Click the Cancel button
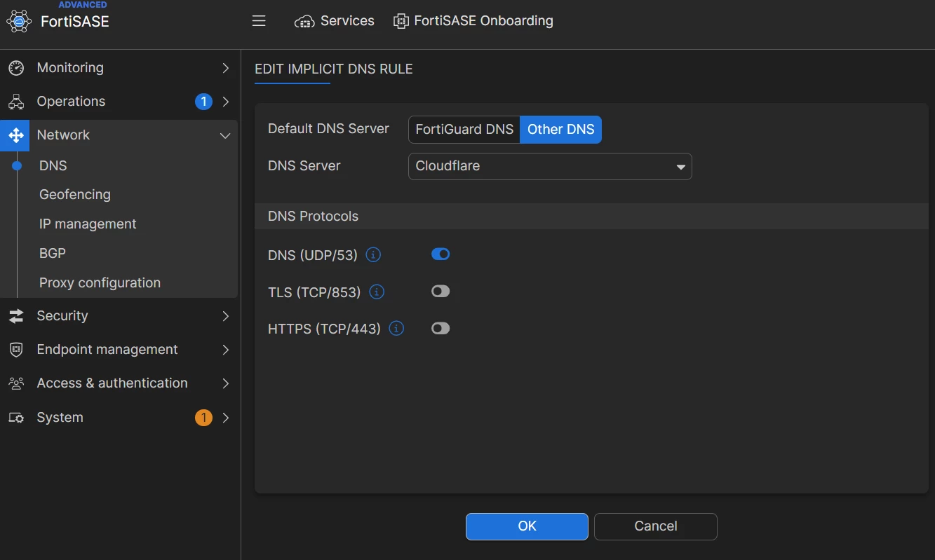The image size is (935, 560). coord(656,526)
